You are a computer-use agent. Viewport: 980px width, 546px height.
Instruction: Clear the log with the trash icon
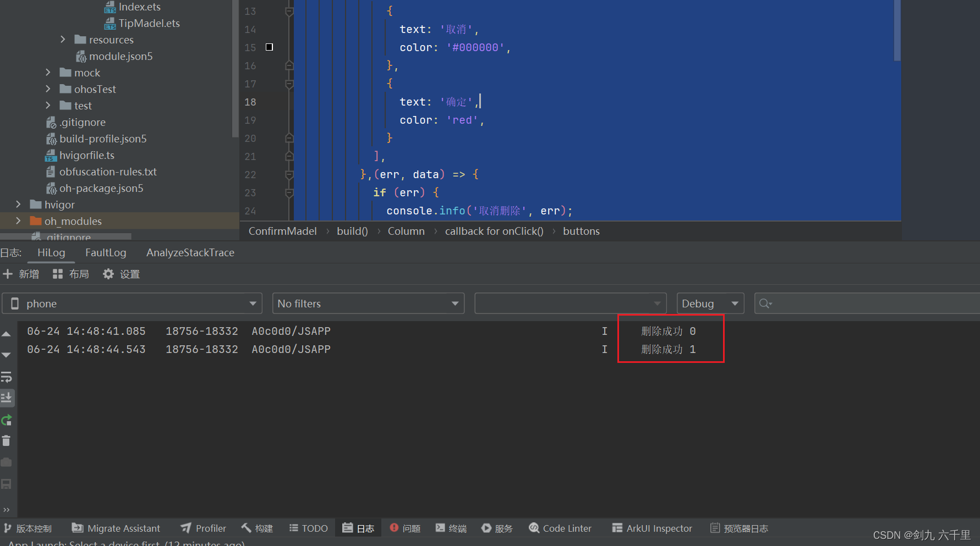click(7, 441)
